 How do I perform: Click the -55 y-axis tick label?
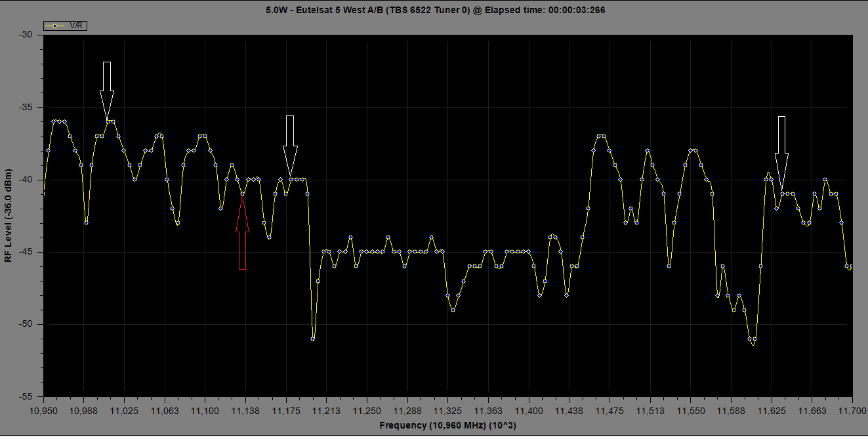(x=27, y=397)
